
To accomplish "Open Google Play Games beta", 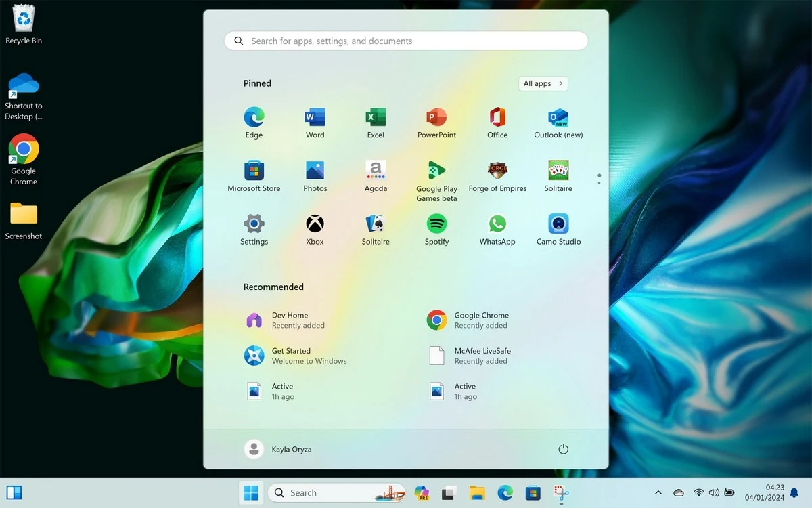I will click(x=436, y=181).
